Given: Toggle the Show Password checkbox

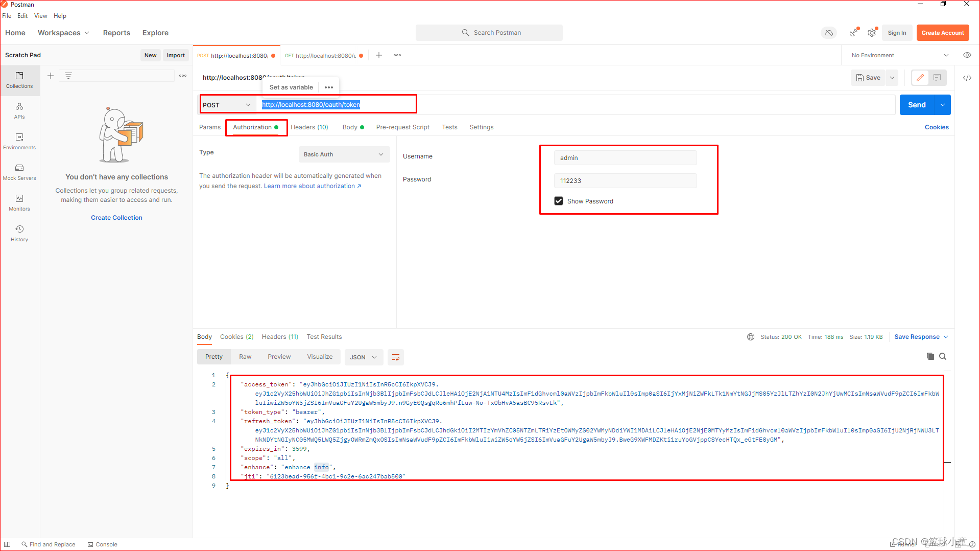Looking at the screenshot, I should (x=559, y=201).
